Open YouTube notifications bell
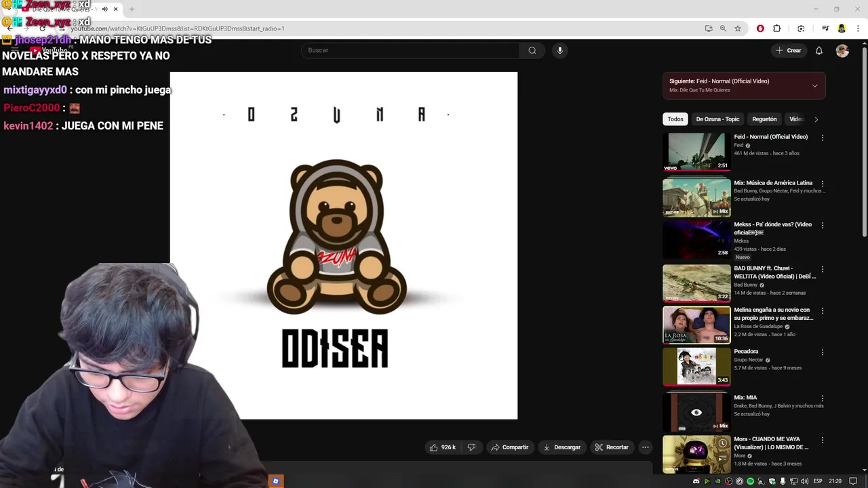868x488 pixels. coord(818,51)
